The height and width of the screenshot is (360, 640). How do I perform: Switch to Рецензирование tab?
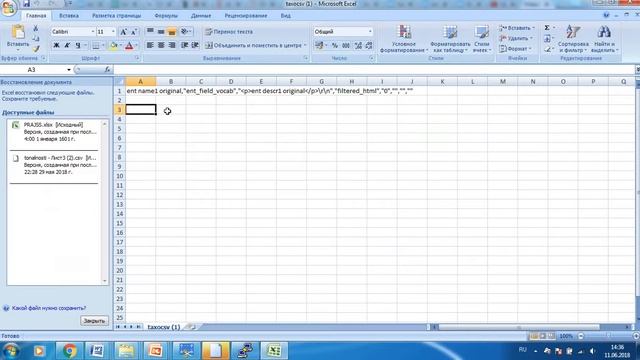click(246, 16)
